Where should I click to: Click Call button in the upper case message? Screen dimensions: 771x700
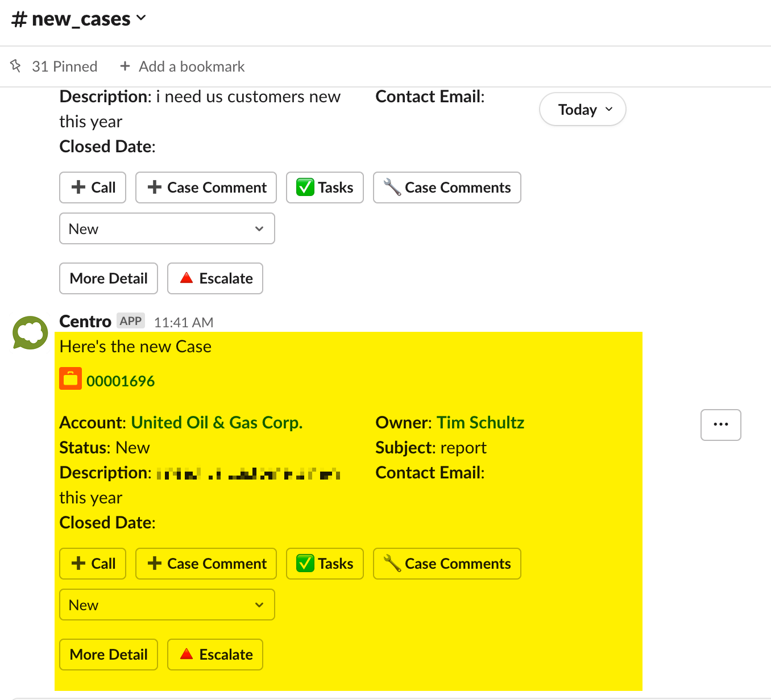click(93, 188)
